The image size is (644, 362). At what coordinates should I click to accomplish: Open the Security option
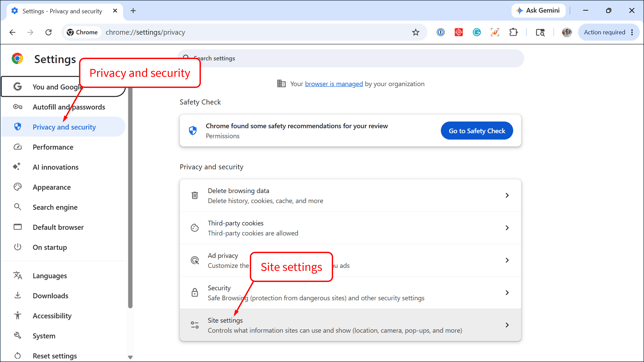tap(350, 293)
